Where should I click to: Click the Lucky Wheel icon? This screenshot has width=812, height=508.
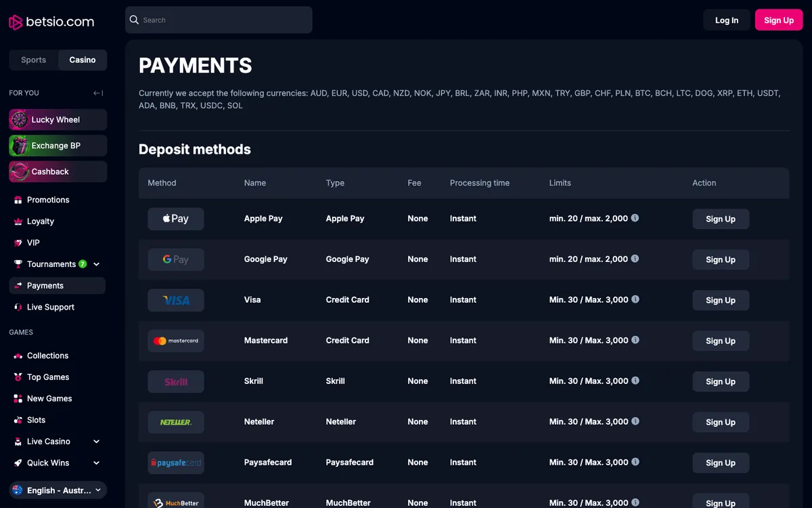[19, 120]
